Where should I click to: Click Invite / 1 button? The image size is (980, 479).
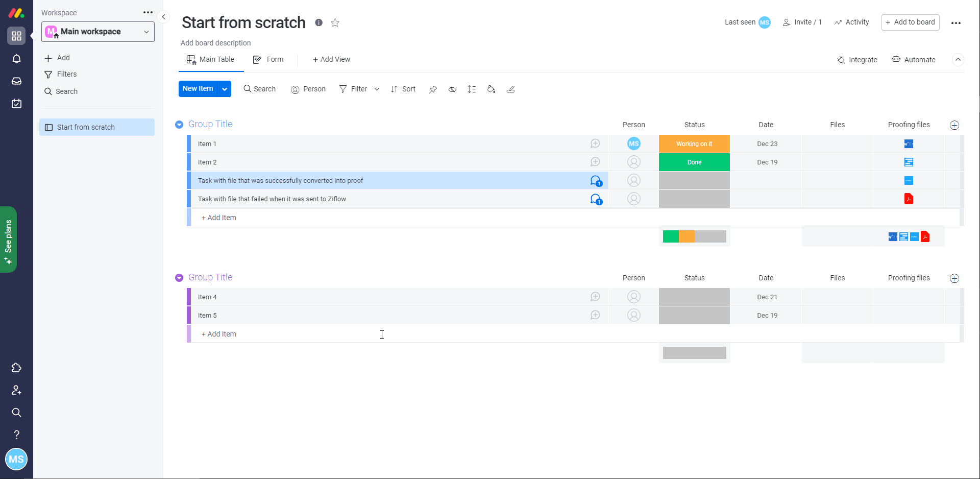click(802, 22)
